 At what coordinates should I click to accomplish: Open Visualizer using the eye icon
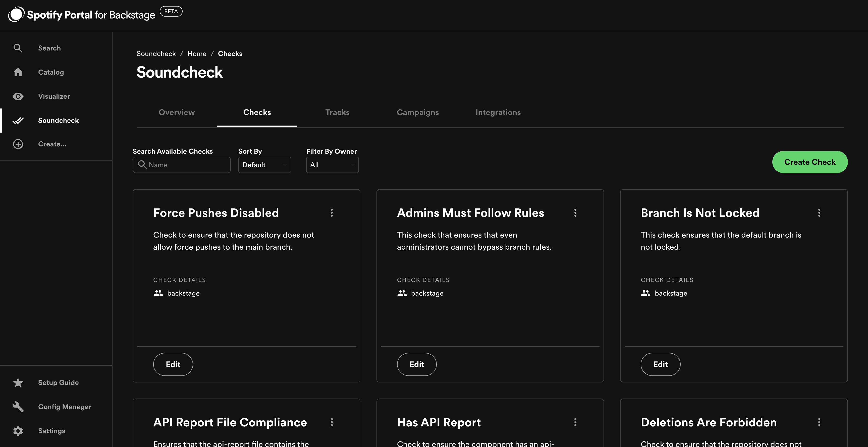(18, 96)
